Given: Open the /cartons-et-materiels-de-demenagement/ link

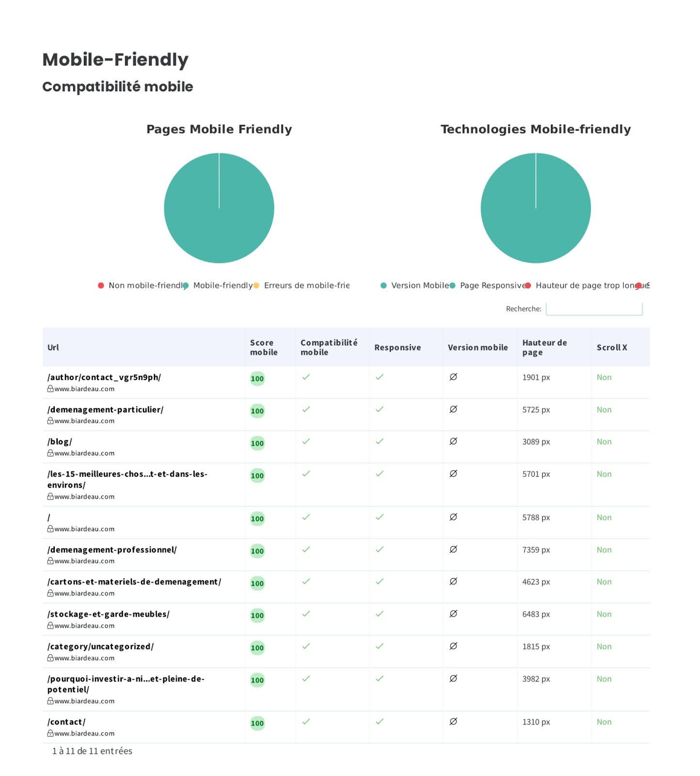Looking at the screenshot, I should [x=134, y=582].
